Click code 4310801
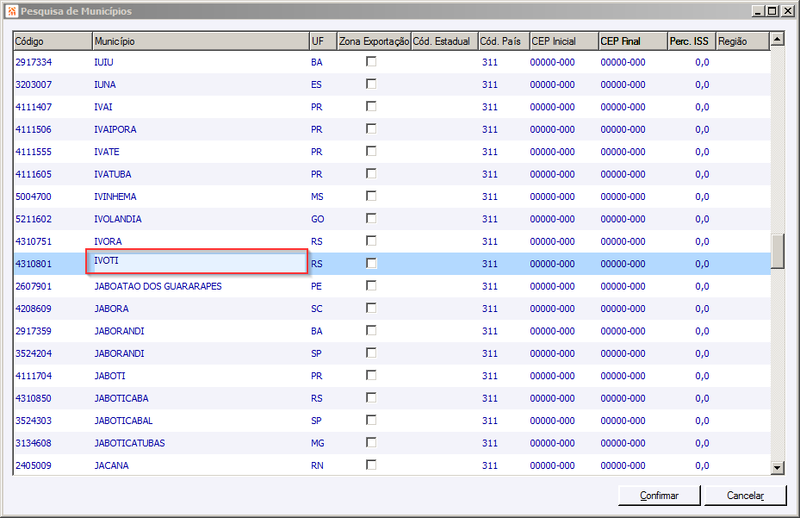Image resolution: width=800 pixels, height=518 pixels. point(33,264)
